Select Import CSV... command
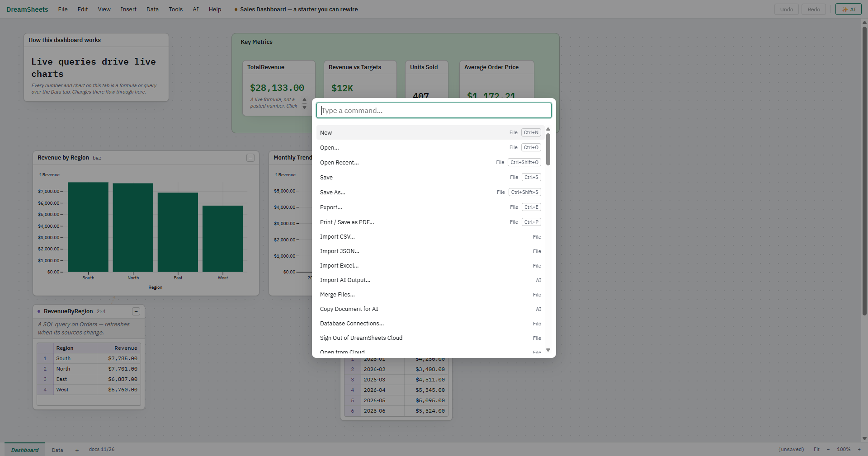This screenshot has width=868, height=456. (430, 237)
